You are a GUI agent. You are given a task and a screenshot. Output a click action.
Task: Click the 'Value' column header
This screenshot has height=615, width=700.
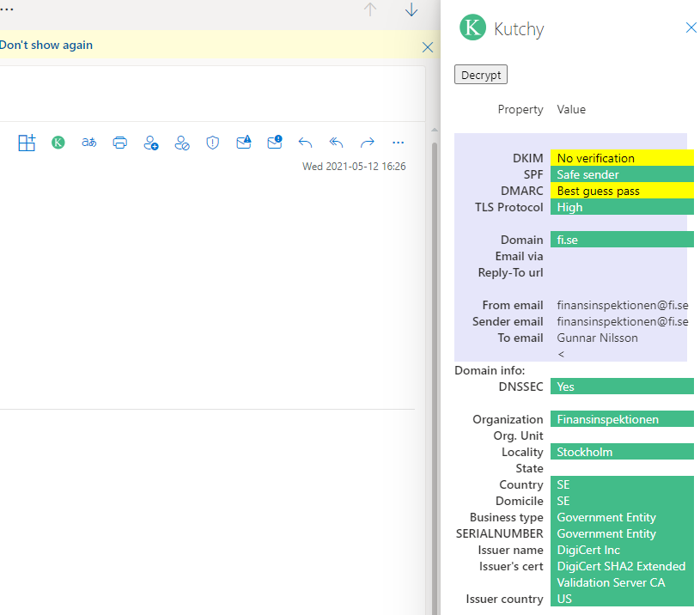(x=571, y=109)
